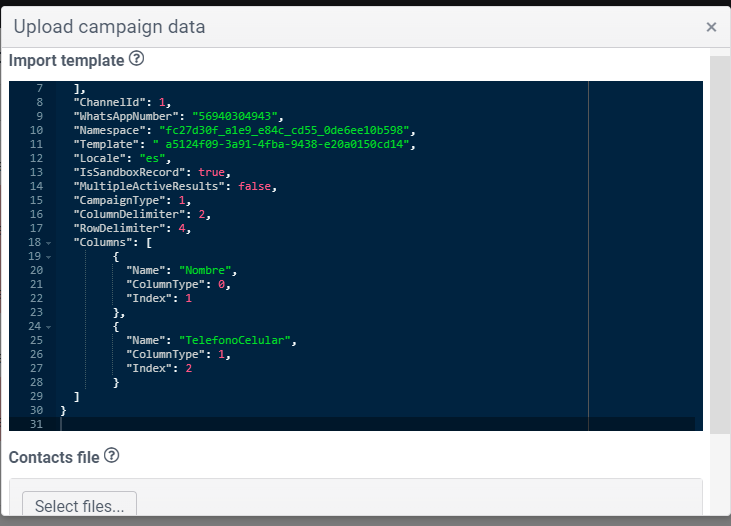This screenshot has width=731, height=526.
Task: Open help for Import template
Action: [x=136, y=59]
